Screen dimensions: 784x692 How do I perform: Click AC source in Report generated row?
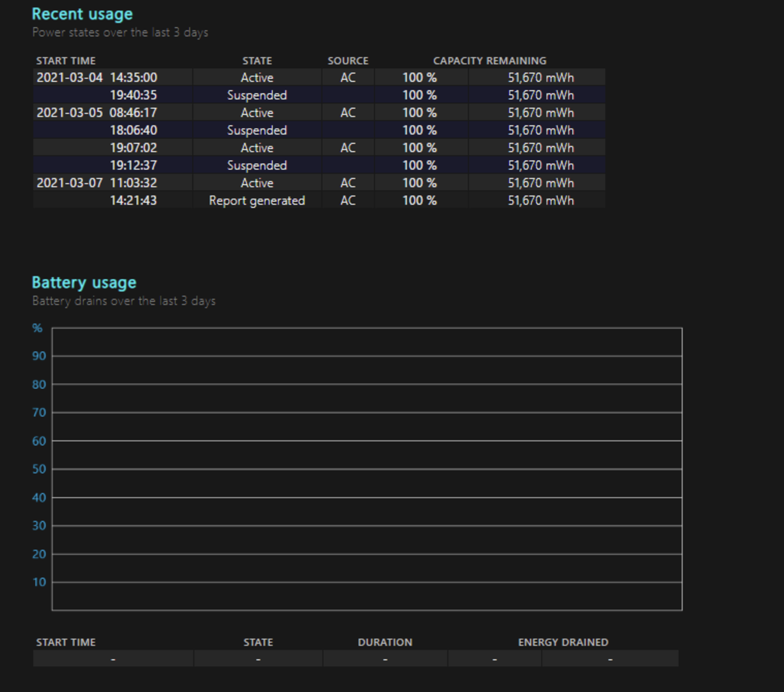[348, 201]
